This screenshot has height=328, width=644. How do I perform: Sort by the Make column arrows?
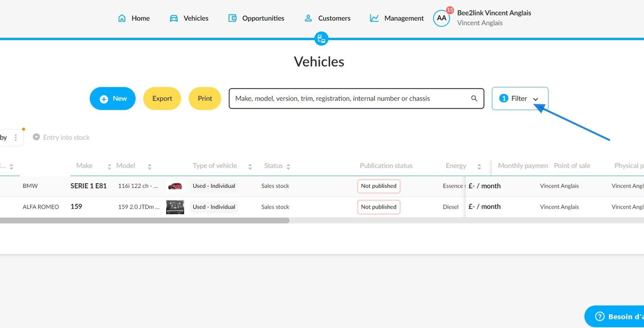[109, 166]
